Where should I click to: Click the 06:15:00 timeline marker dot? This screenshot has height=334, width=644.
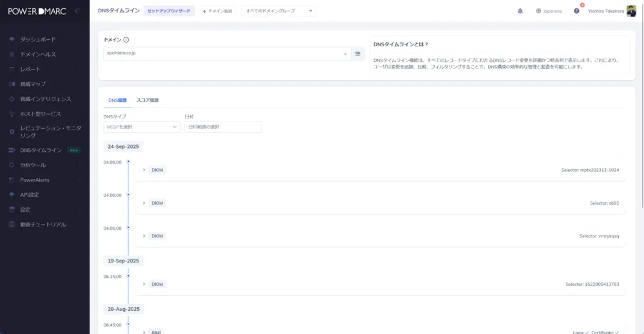point(128,276)
